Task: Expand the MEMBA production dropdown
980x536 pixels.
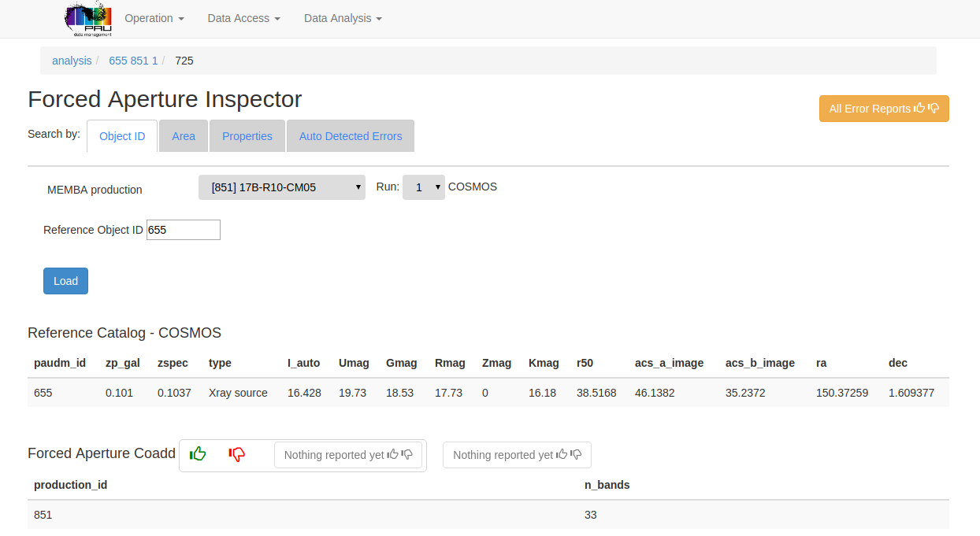Action: pyautogui.click(x=282, y=187)
